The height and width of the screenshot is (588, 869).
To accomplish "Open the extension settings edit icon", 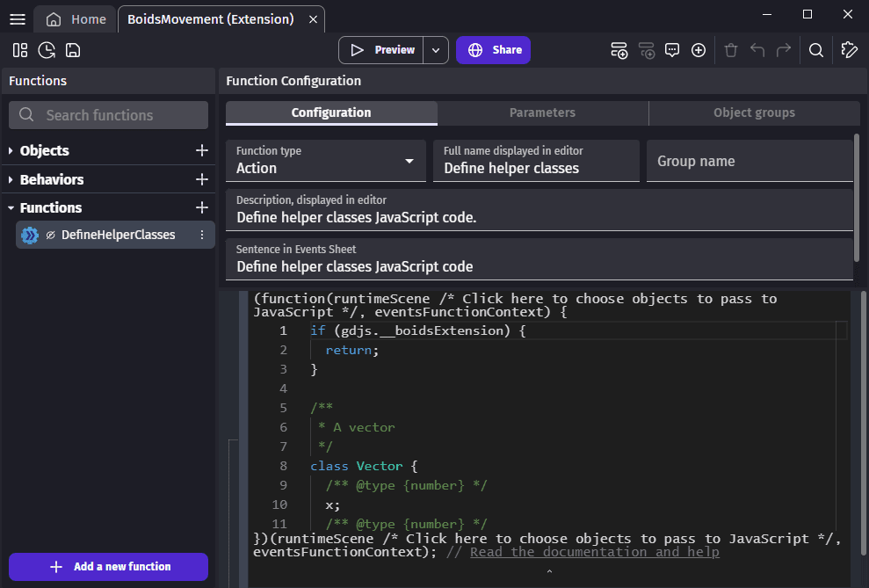I will point(849,50).
